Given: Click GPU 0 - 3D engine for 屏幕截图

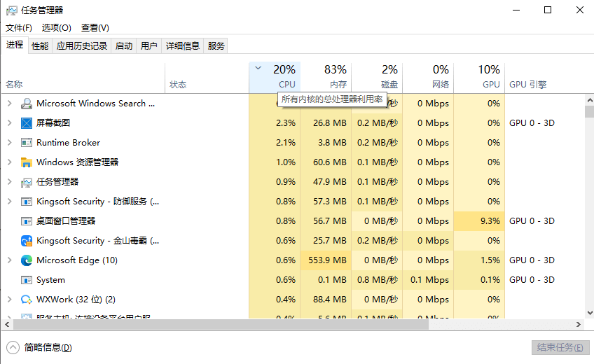Looking at the screenshot, I should pyautogui.click(x=532, y=123).
